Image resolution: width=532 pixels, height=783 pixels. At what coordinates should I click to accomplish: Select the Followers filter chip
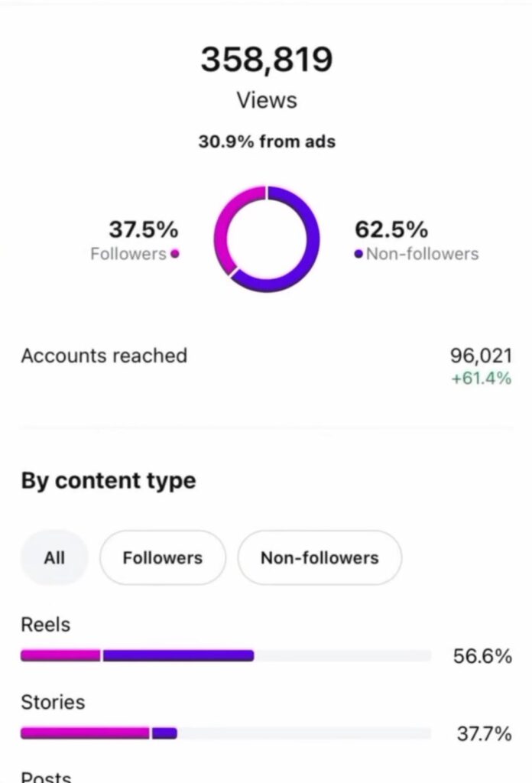point(162,557)
